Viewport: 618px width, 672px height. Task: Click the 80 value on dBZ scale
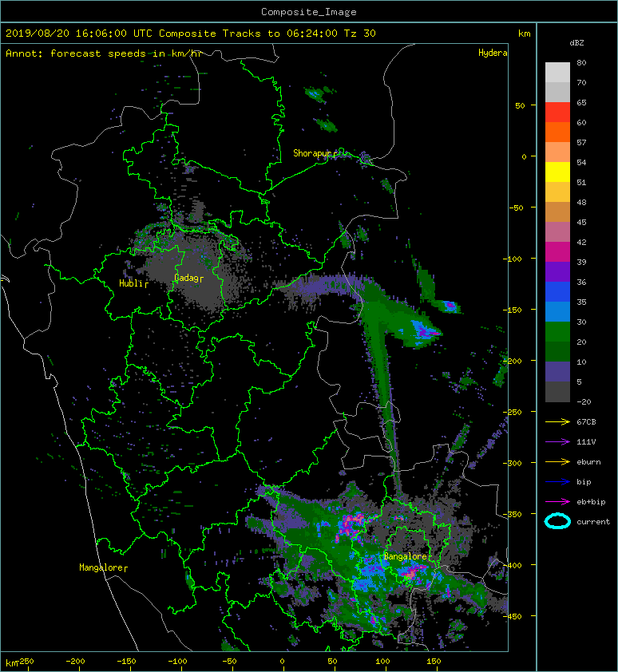coord(581,62)
